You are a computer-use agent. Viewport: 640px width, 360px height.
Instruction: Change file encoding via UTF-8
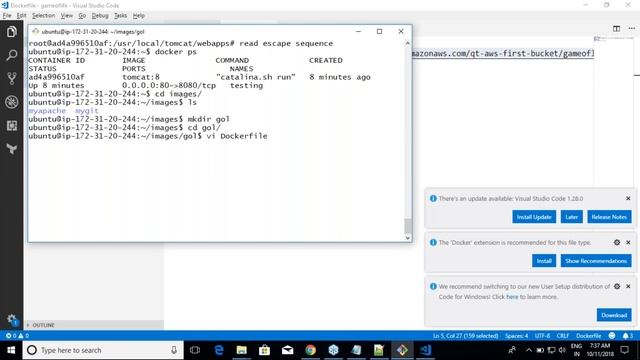(542, 336)
